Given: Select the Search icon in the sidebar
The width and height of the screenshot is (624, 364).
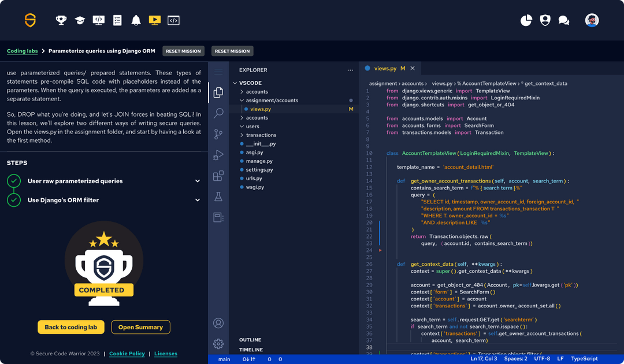Looking at the screenshot, I should pos(218,113).
